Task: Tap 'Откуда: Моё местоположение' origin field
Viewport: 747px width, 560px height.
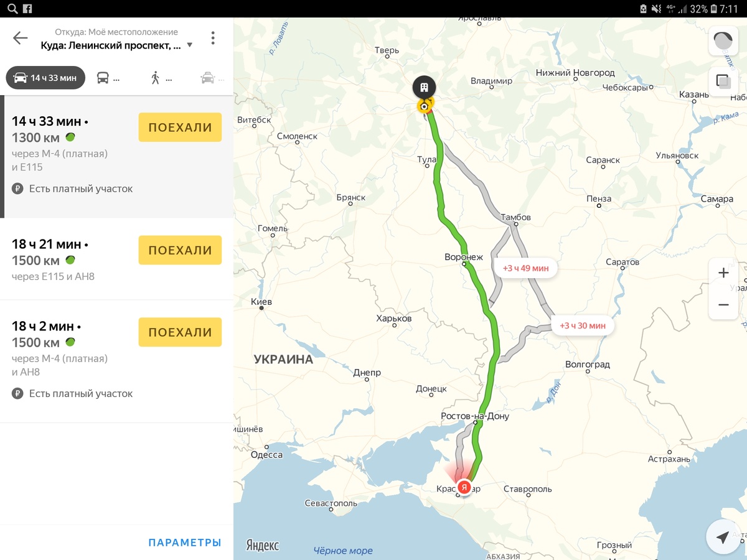Action: [x=116, y=32]
